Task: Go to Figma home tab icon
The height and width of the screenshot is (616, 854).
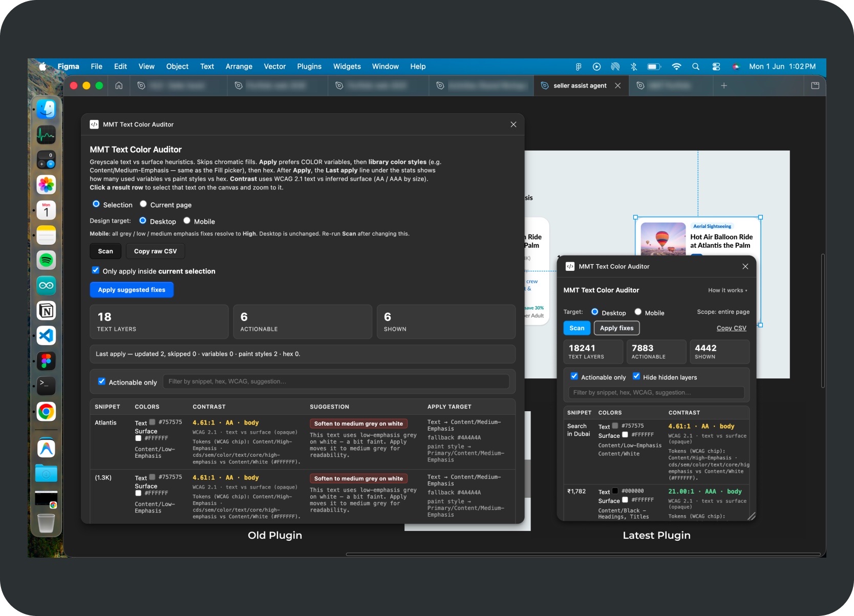Action: [119, 86]
